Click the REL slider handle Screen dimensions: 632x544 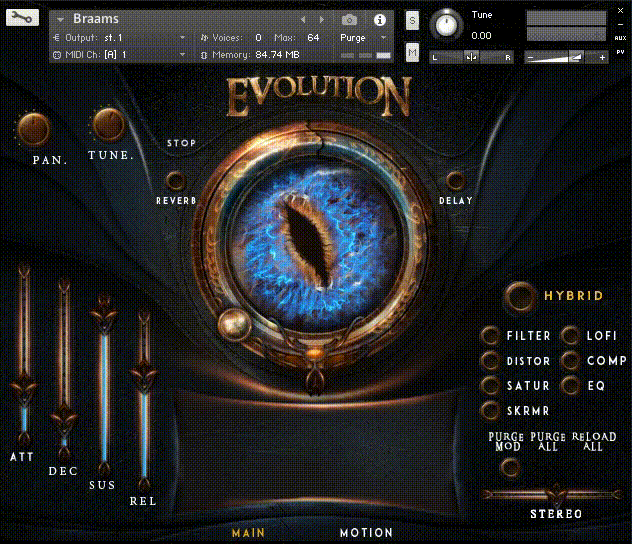(x=144, y=376)
